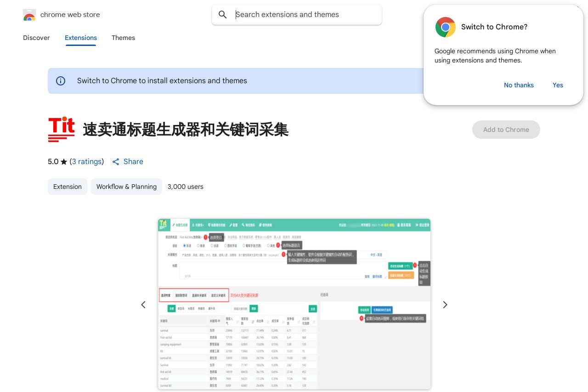This screenshot has height=392, width=588.
Task: Click the Chrome logo in the popup
Action: coord(445,27)
